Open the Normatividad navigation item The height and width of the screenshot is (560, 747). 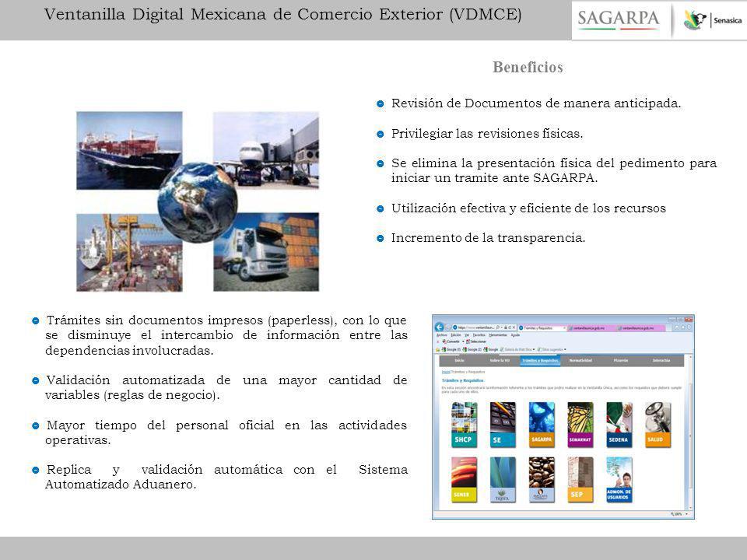580,360
